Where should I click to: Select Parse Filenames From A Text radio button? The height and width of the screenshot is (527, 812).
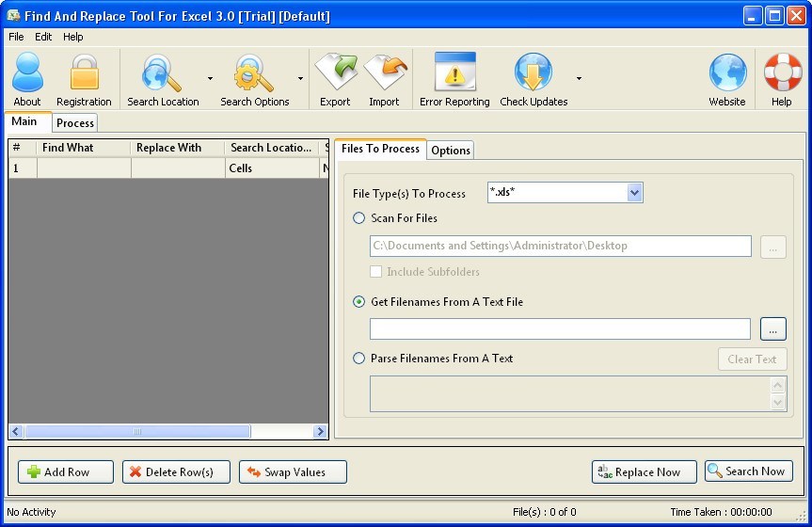358,358
